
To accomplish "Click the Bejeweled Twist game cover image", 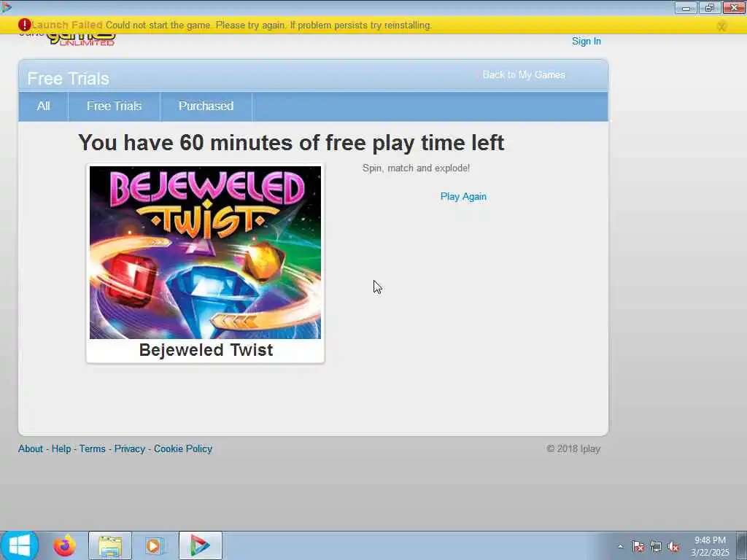I will (x=205, y=252).
